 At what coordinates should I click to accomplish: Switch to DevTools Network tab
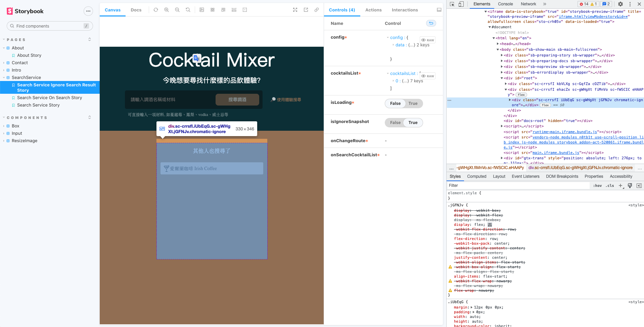[x=528, y=4]
